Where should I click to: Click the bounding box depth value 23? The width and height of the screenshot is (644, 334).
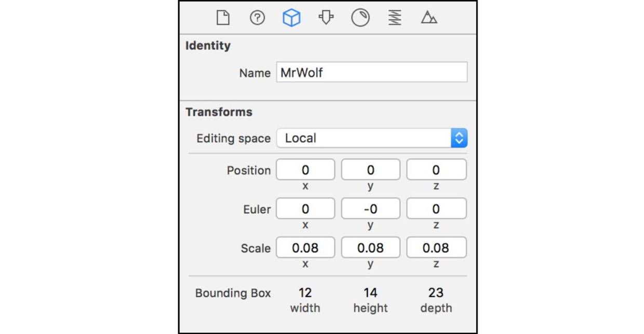point(436,293)
